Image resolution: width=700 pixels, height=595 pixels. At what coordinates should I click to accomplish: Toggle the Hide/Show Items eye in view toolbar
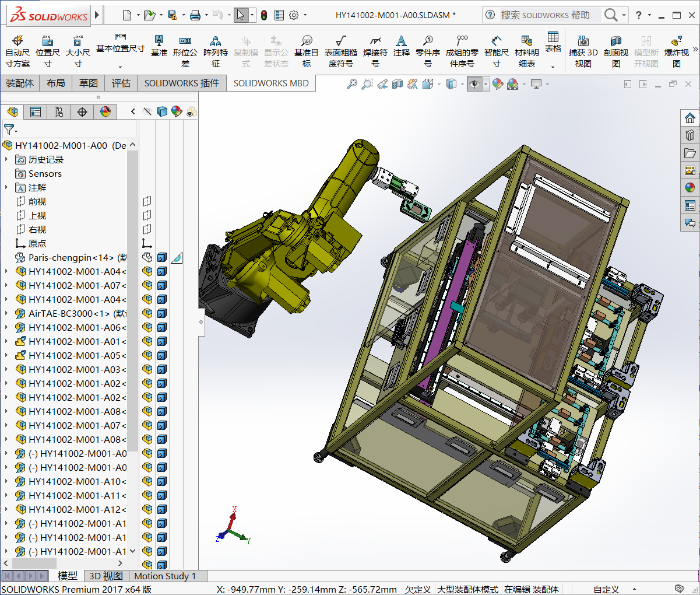pos(474,85)
